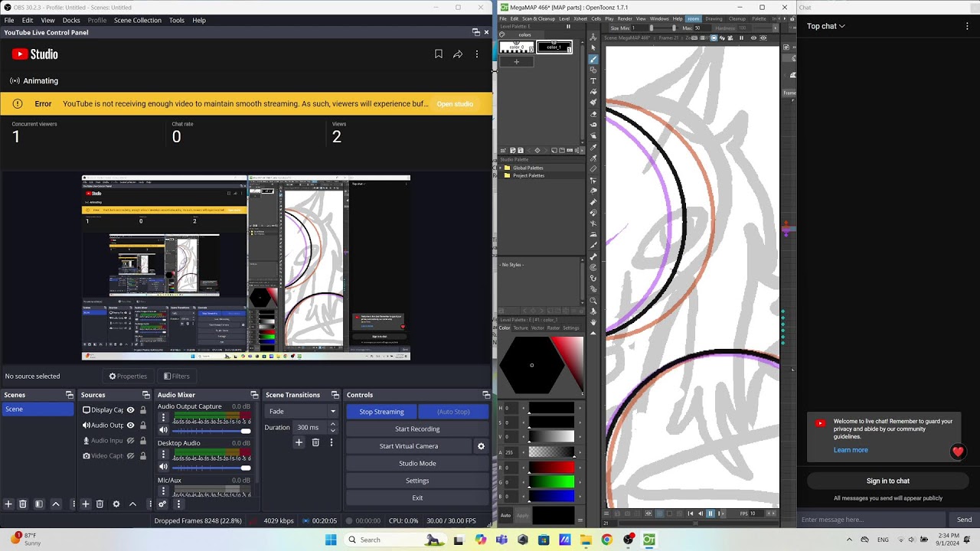Mute Desktop Audio speaker icon
Screen dimensions: 980x551
coord(163,467)
